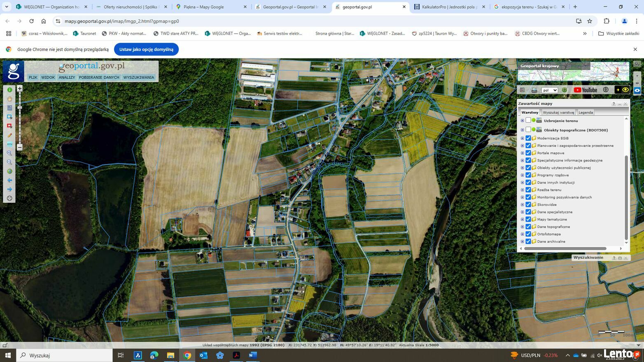Click Ustaw jako opcję domyślną button
Viewport: 644px width, 362px height.
pos(146,49)
